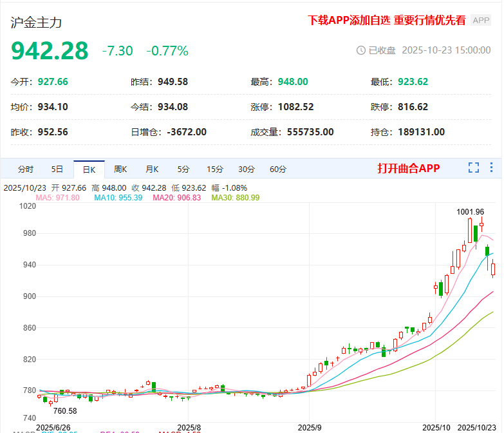Switch to the 分时 chart tab
Screen dimensions: 504x433
(26, 169)
